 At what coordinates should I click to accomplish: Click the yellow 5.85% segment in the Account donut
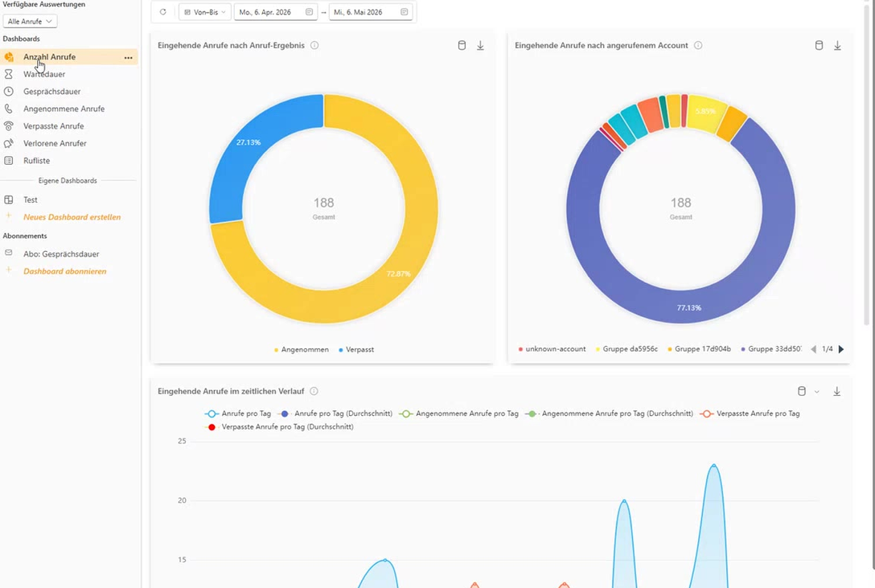[x=706, y=113]
